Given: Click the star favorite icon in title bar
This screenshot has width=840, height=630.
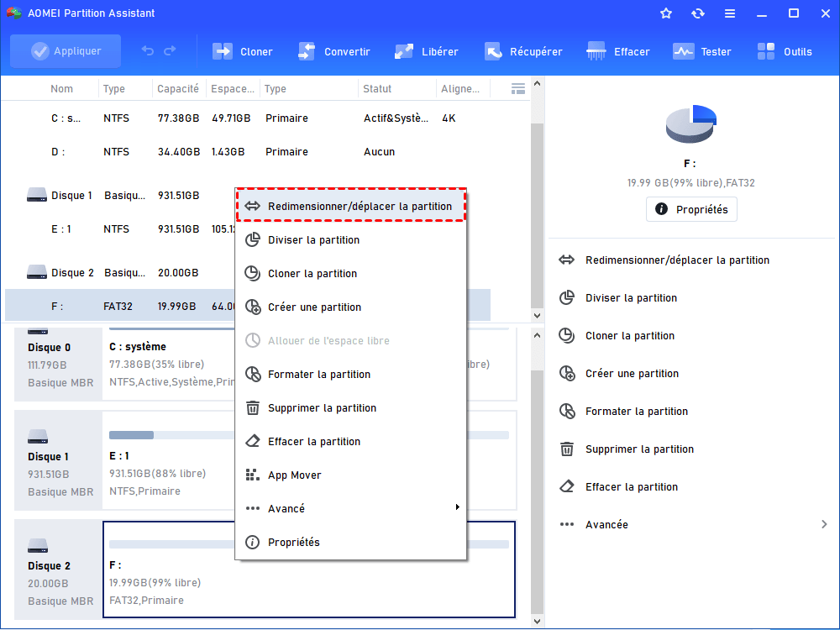Looking at the screenshot, I should click(x=666, y=13).
